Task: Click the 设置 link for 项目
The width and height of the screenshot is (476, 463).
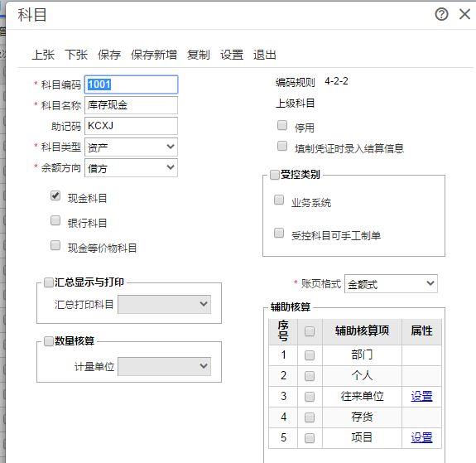Action: click(x=421, y=437)
